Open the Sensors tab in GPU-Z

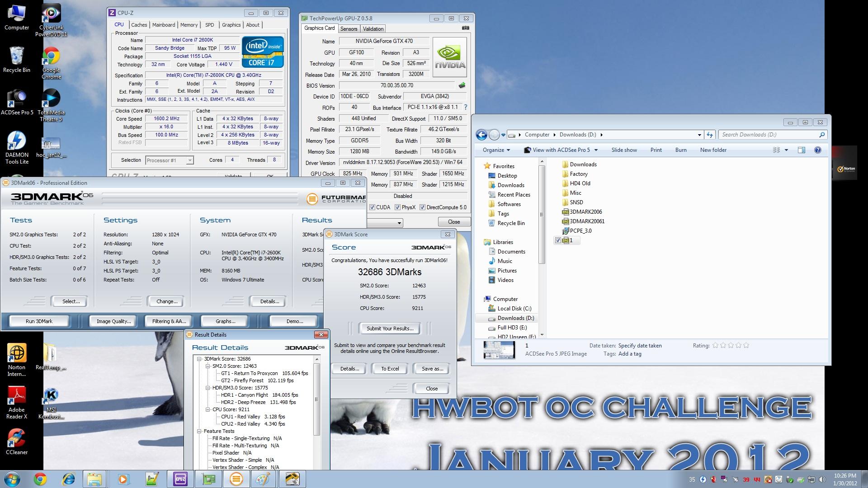tap(349, 29)
